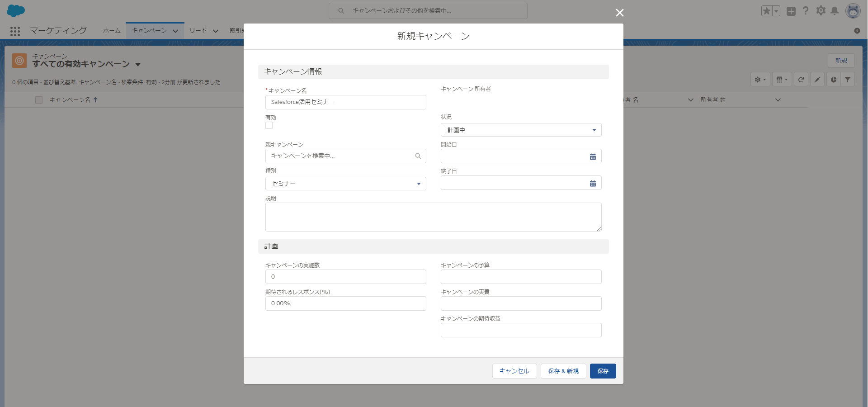
Task: Click the end date calendar icon
Action: pos(593,183)
